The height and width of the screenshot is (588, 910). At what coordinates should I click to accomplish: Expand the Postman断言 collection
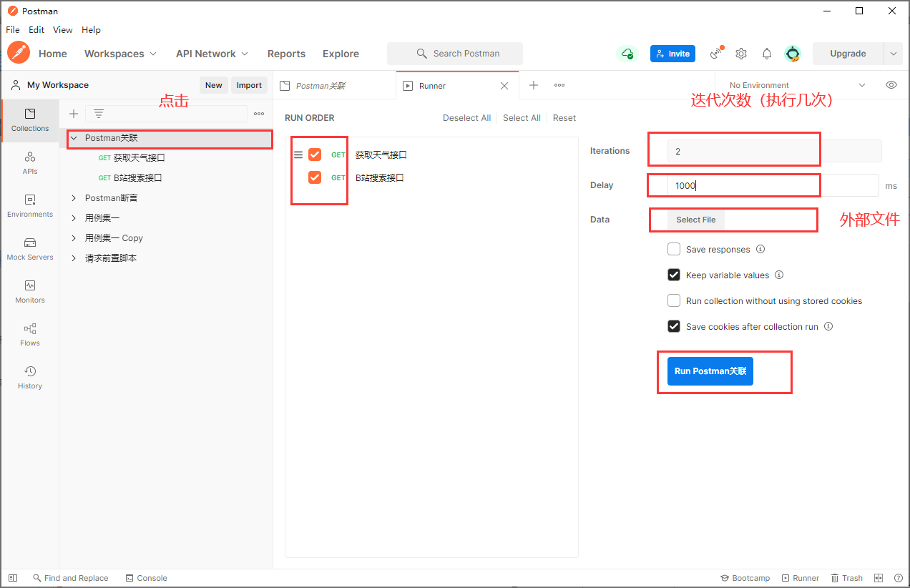[x=74, y=198]
